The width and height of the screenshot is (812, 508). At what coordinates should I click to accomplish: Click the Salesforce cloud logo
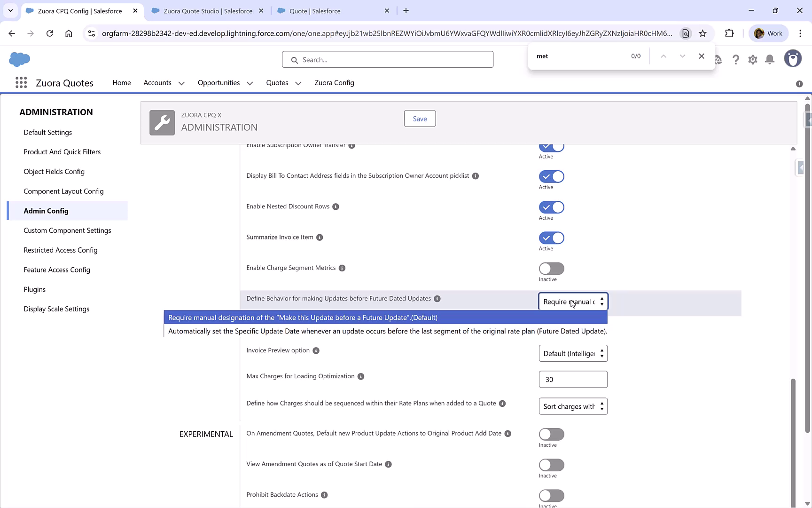19,59
